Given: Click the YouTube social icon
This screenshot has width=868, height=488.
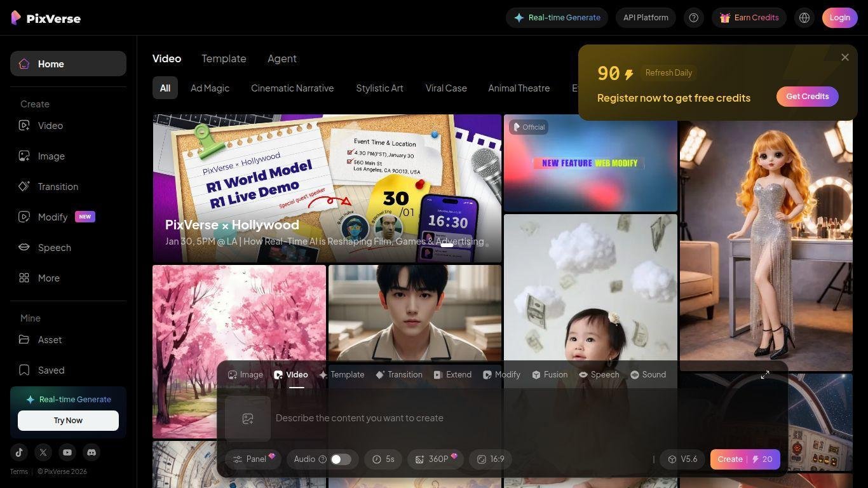Looking at the screenshot, I should pos(67,452).
